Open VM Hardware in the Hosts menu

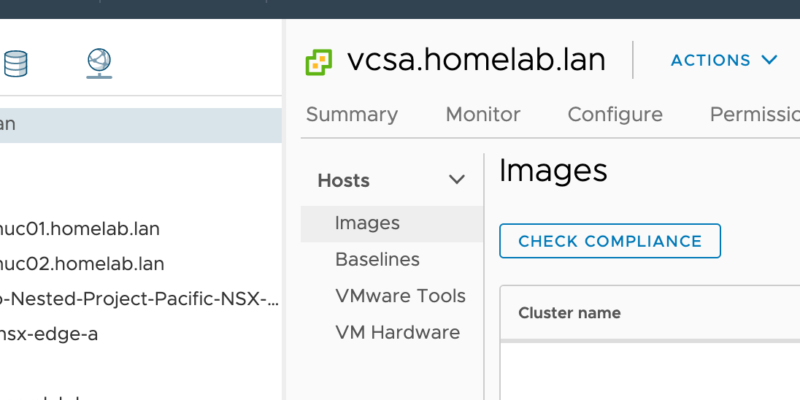pyautogui.click(x=397, y=333)
